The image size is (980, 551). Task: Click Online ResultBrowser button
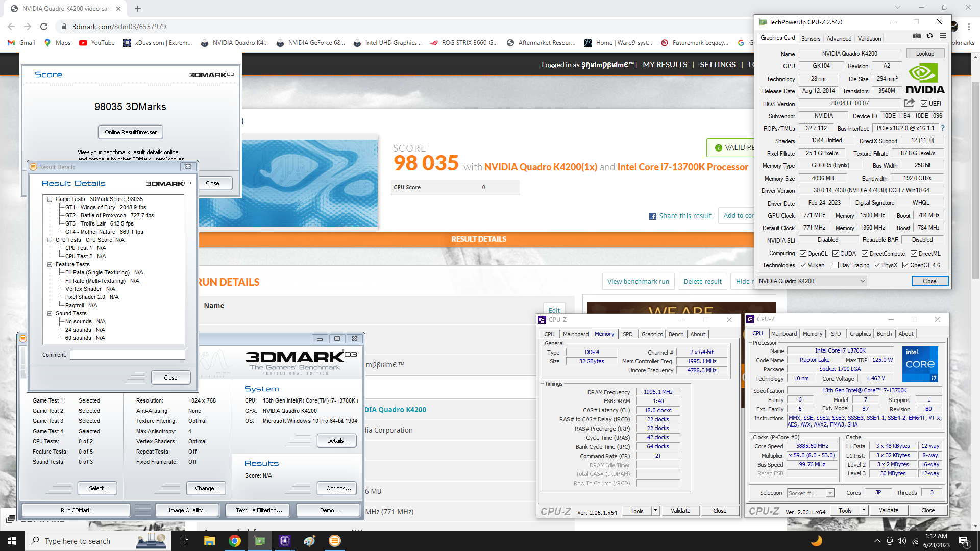point(131,132)
